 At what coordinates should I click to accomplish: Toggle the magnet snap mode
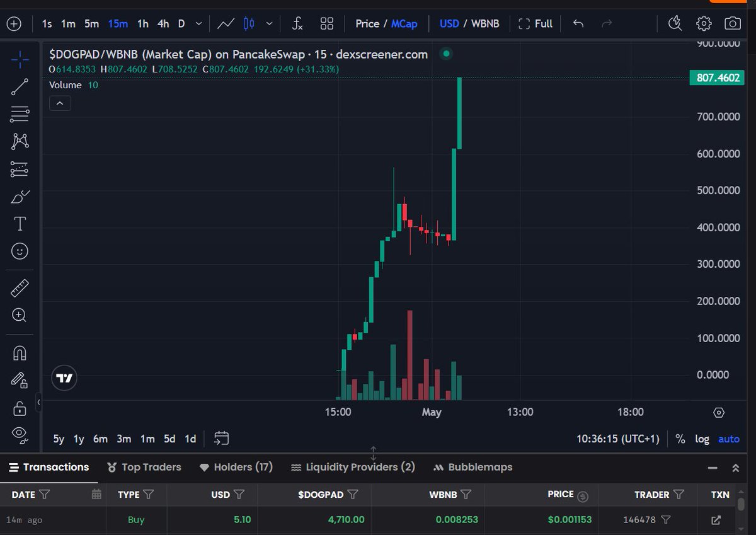tap(20, 353)
